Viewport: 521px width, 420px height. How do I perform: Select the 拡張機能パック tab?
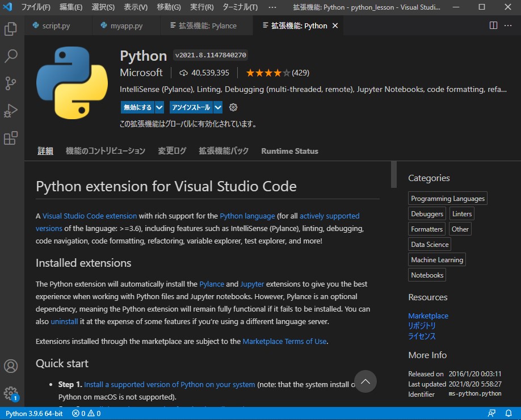(224, 151)
